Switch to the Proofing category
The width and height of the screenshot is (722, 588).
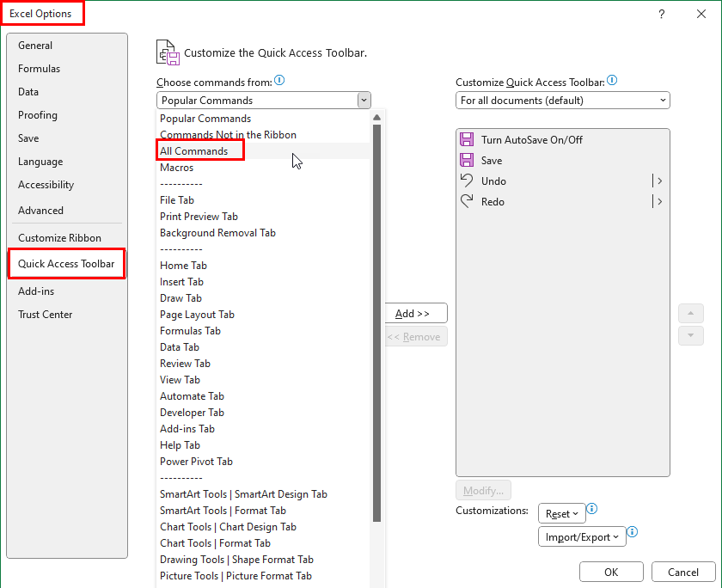(67, 115)
